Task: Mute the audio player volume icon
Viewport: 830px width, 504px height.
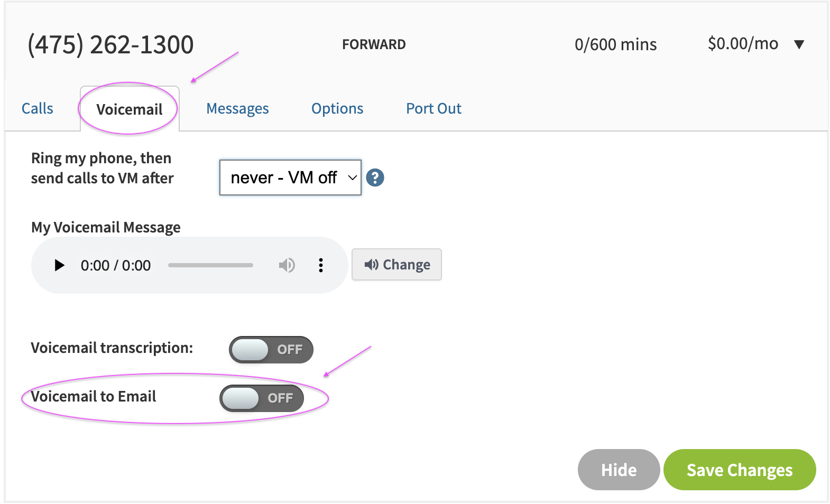Action: pos(287,265)
